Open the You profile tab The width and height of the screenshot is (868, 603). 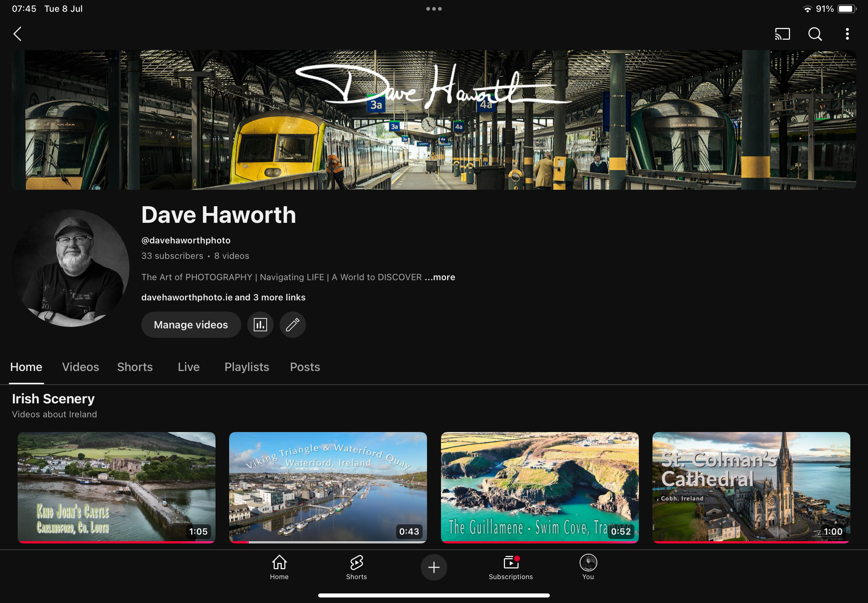[588, 567]
